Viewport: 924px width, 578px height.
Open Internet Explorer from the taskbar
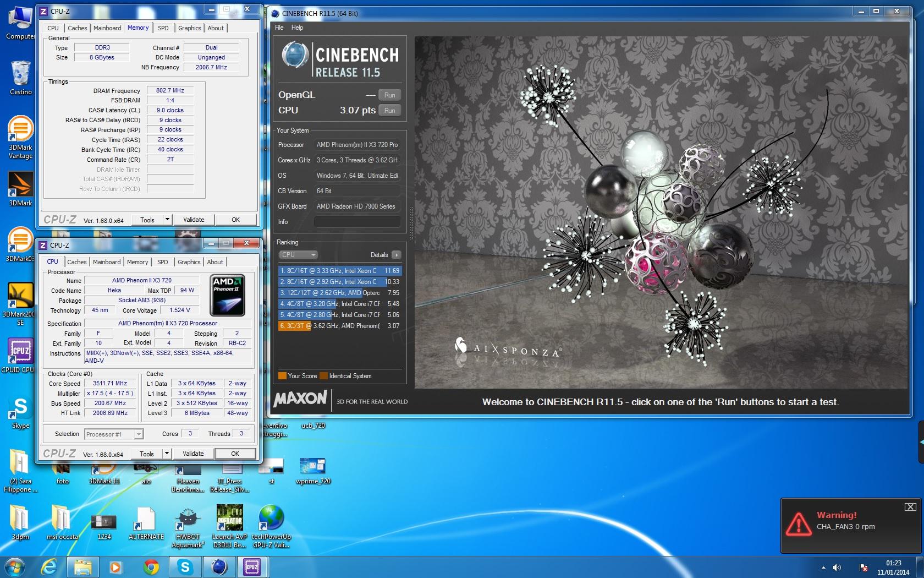pyautogui.click(x=50, y=567)
